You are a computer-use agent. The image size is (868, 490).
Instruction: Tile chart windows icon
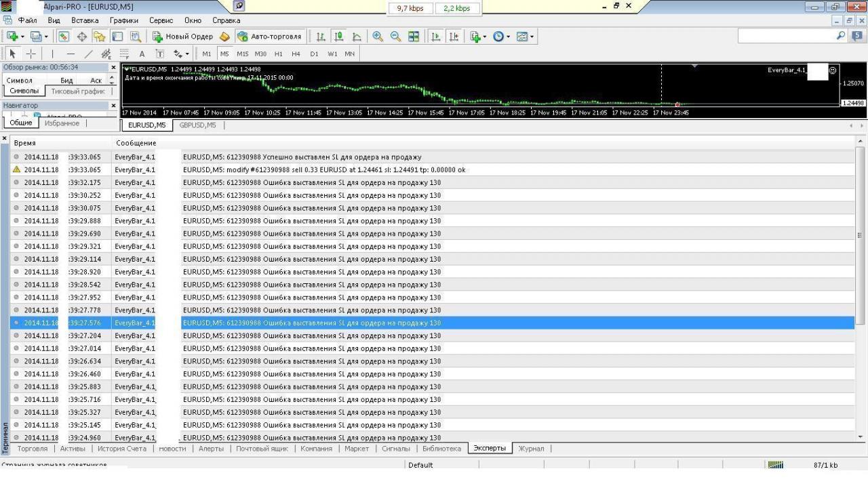[x=413, y=37]
